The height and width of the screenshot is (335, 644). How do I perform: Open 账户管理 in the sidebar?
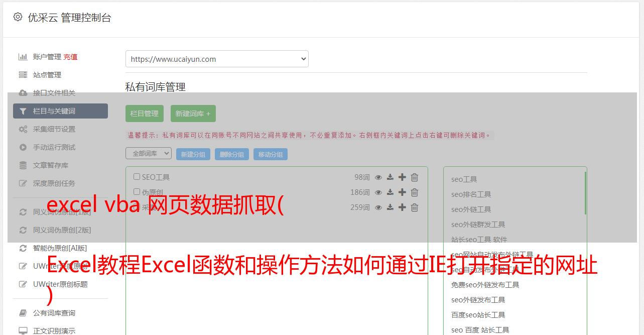(x=47, y=57)
